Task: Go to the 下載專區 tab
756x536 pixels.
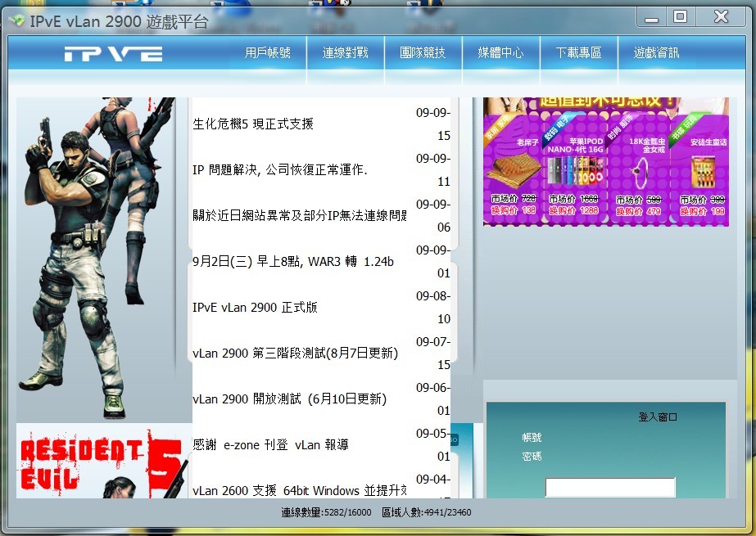Action: (x=578, y=52)
